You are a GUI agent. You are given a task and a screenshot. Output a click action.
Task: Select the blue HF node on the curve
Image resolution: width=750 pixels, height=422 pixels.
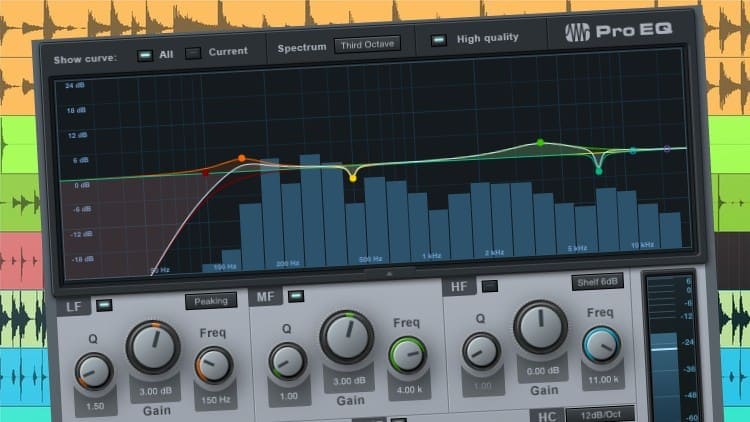tap(632, 151)
